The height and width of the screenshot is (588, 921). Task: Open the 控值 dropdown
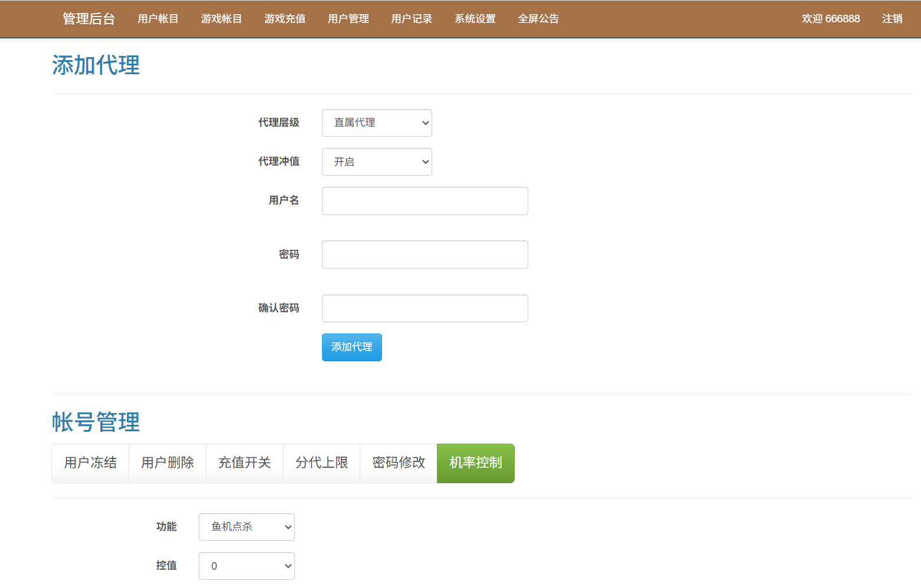pos(246,566)
